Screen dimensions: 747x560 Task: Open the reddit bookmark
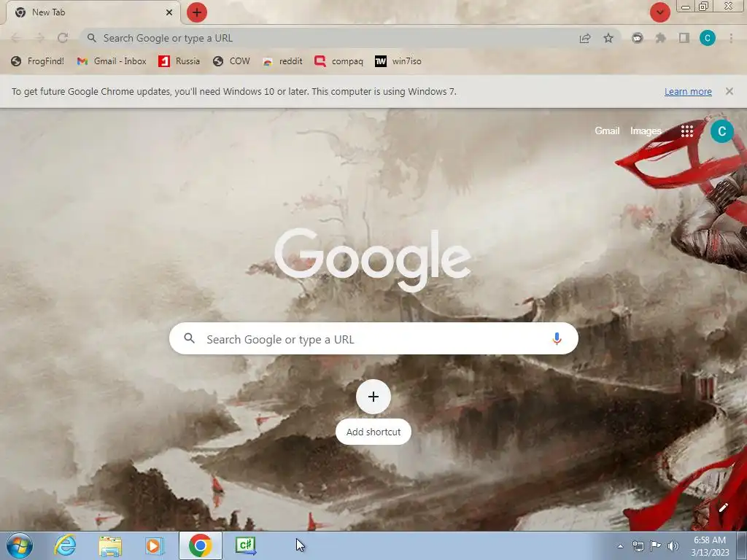pos(282,61)
